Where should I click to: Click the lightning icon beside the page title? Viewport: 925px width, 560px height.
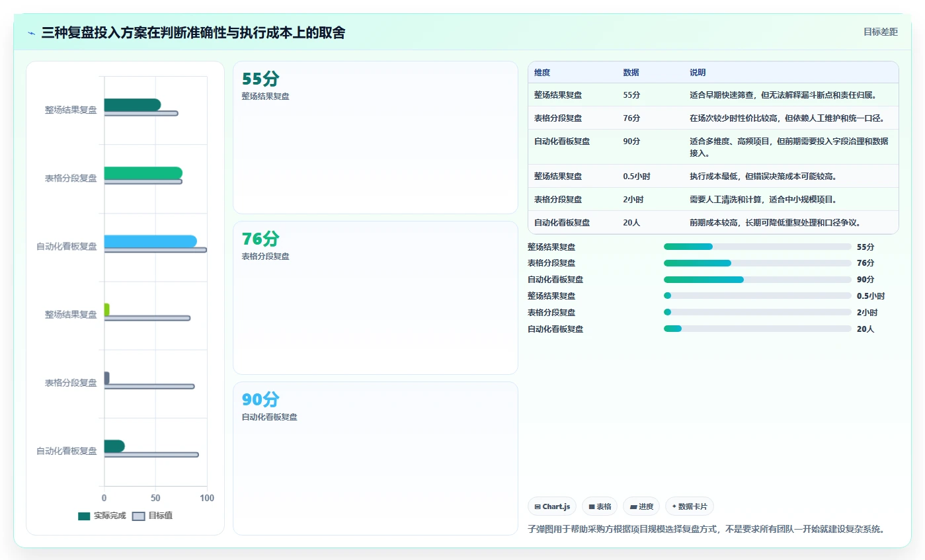tap(31, 33)
